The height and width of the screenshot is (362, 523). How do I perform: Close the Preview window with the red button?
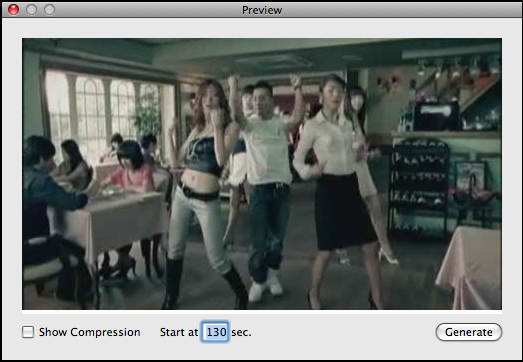coord(13,10)
